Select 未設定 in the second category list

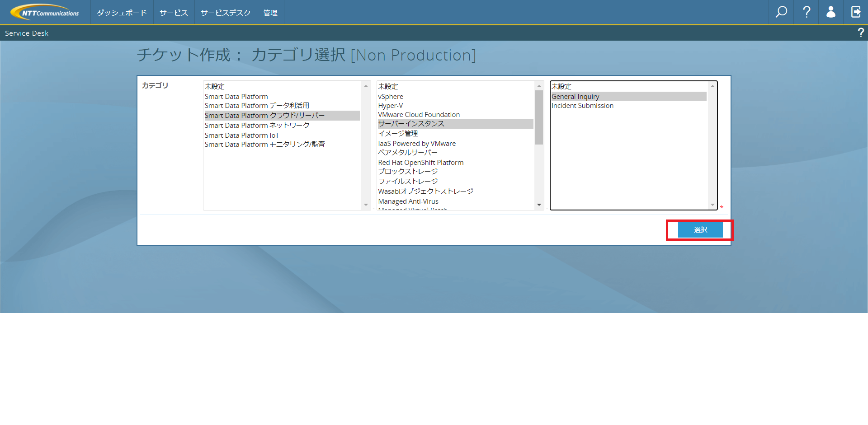456,86
